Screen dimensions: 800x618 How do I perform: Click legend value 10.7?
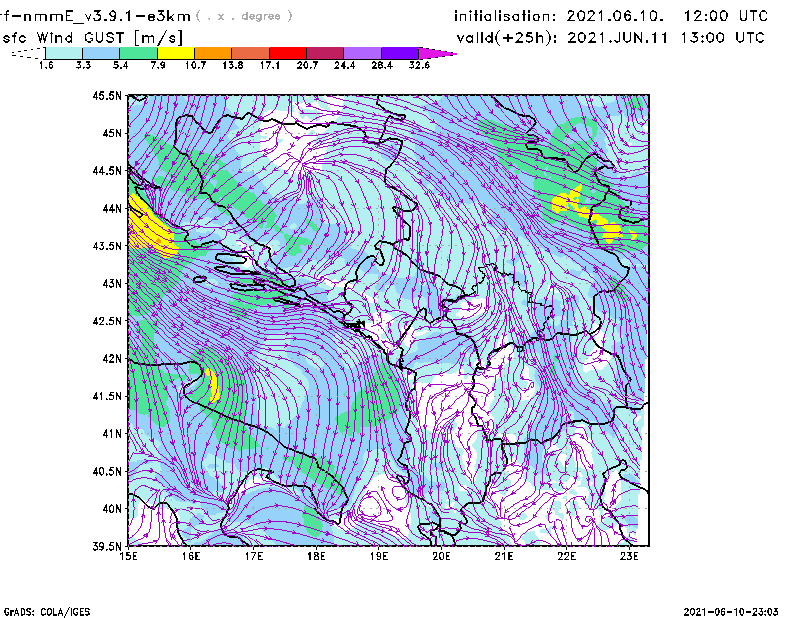pyautogui.click(x=195, y=65)
